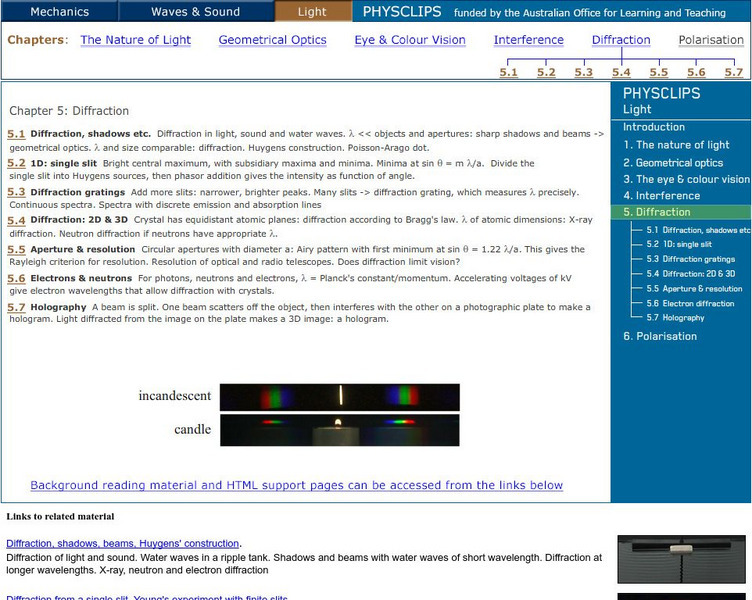Viewport: 752px width, 600px height.
Task: Select sidebar '3. The eye & colour vision'
Action: (x=686, y=179)
